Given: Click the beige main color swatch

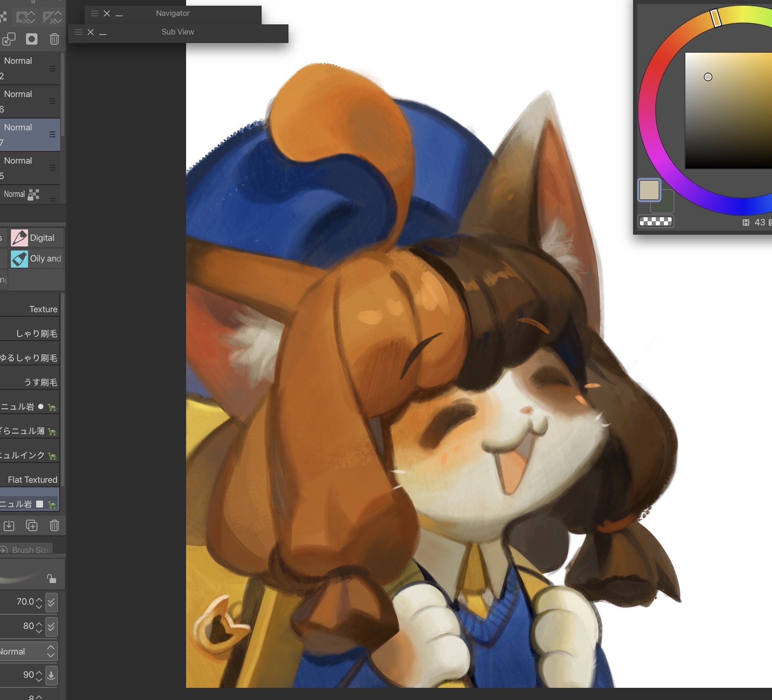Looking at the screenshot, I should pos(649,190).
